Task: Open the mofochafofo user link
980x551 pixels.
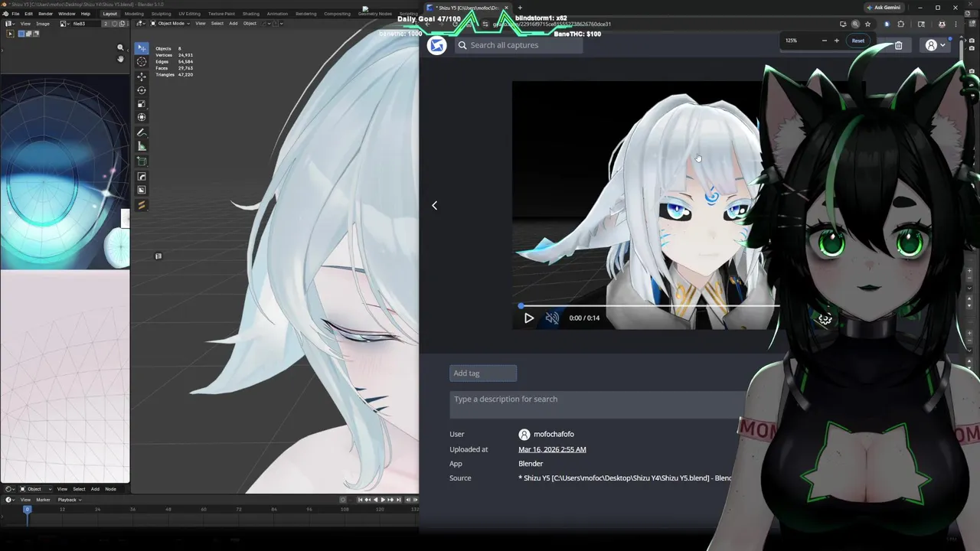Action: 554,434
